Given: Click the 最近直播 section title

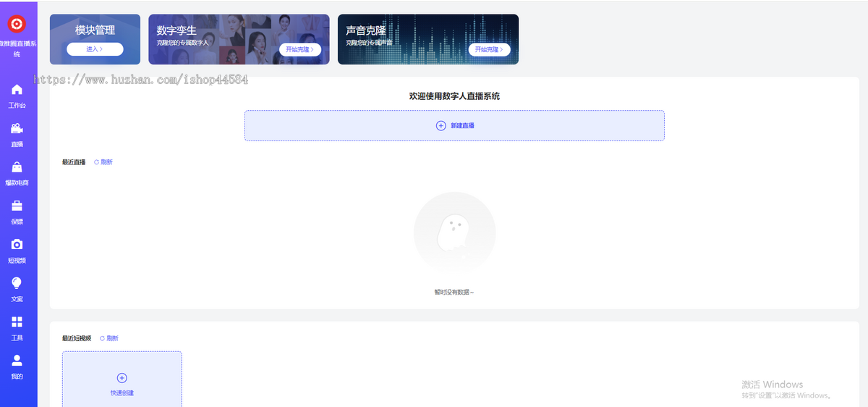Looking at the screenshot, I should [x=74, y=162].
